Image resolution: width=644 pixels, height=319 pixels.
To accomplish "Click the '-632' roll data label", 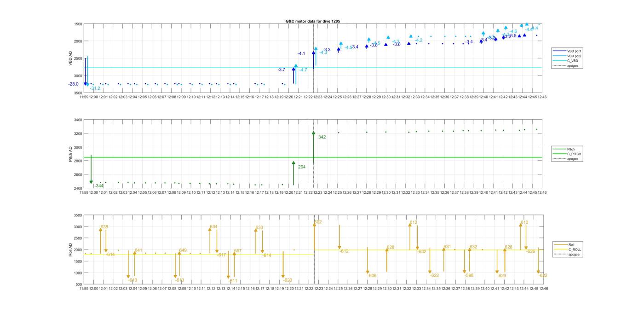I will [422, 252].
